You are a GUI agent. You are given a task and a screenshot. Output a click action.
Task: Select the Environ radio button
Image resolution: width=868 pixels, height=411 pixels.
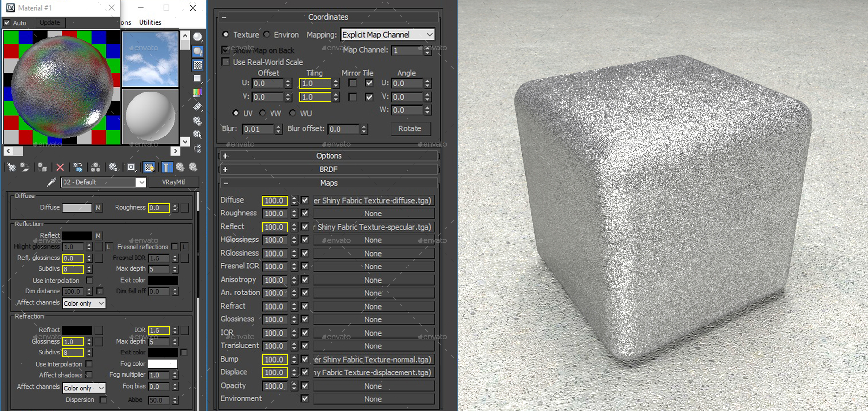click(267, 34)
